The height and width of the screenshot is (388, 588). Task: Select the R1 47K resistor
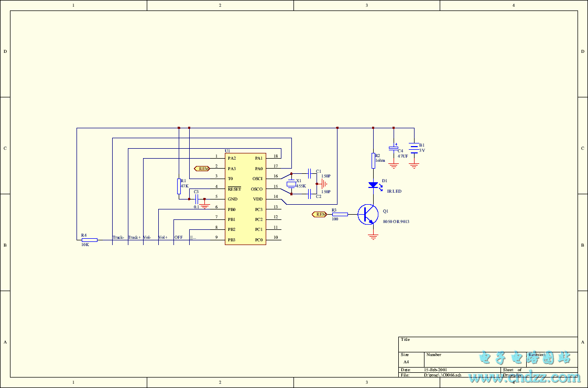tap(179, 186)
